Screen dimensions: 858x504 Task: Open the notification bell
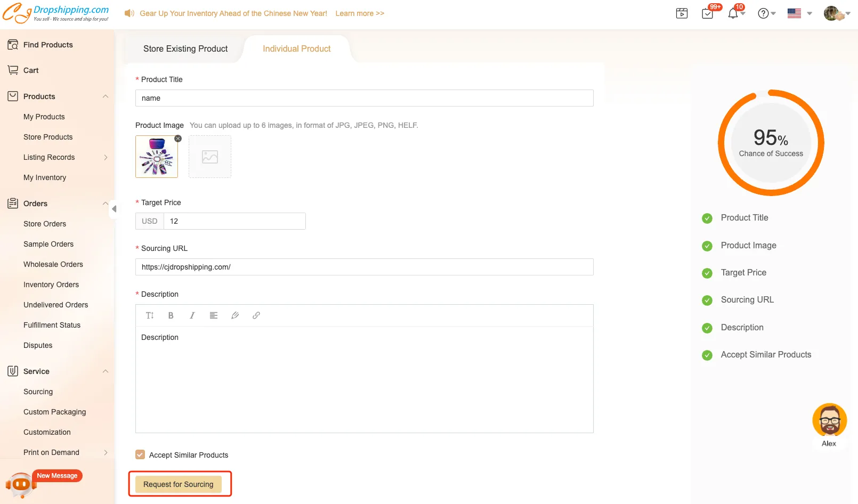pyautogui.click(x=733, y=14)
